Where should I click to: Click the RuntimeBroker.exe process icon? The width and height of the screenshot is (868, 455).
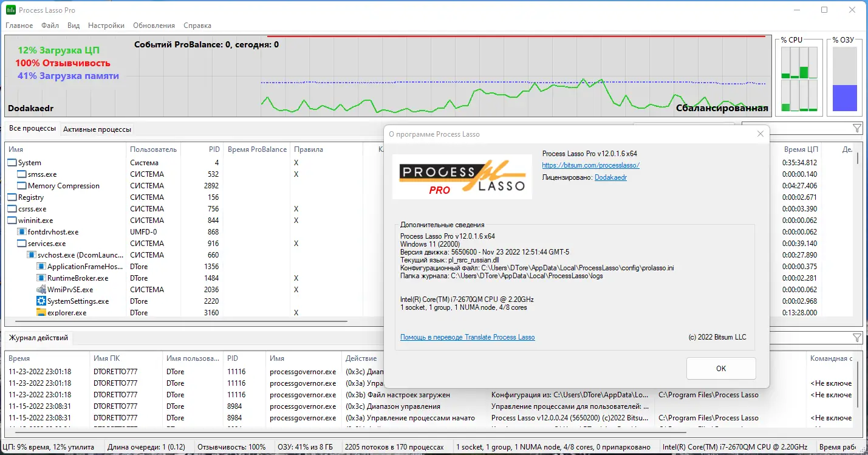(41, 278)
